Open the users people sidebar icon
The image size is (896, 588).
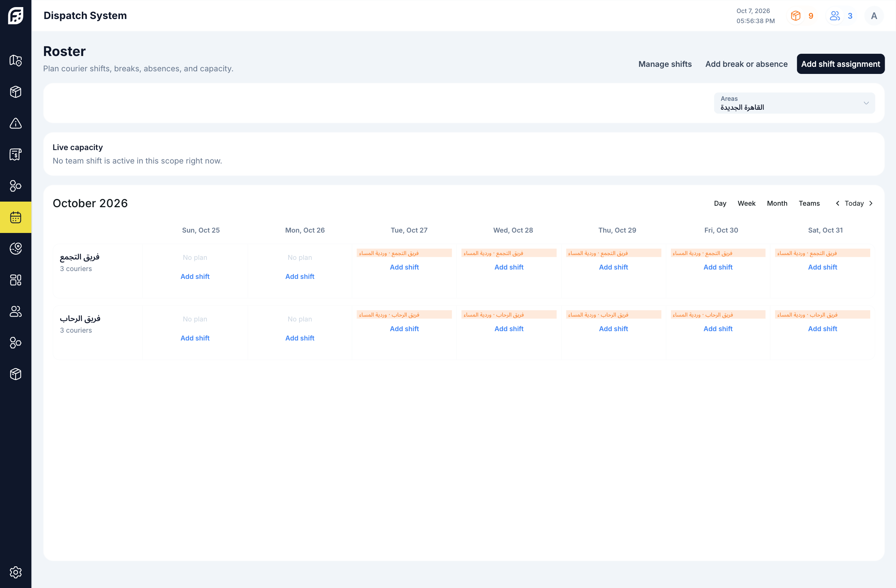[x=15, y=311]
